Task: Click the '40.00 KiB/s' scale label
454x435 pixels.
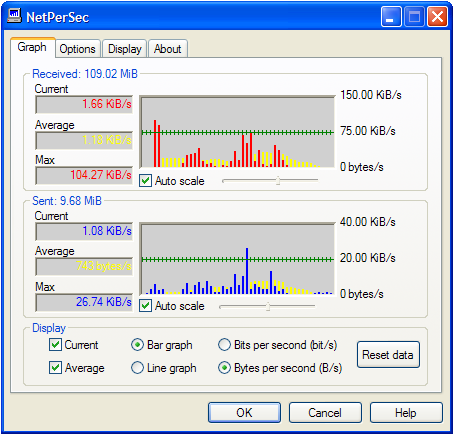Action: click(368, 222)
